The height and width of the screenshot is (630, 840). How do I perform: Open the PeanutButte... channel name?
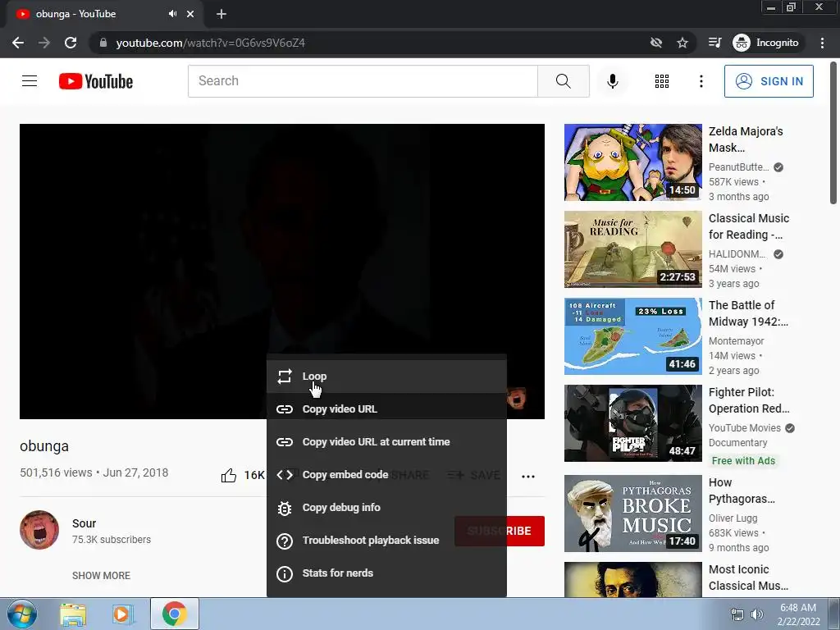738,167
